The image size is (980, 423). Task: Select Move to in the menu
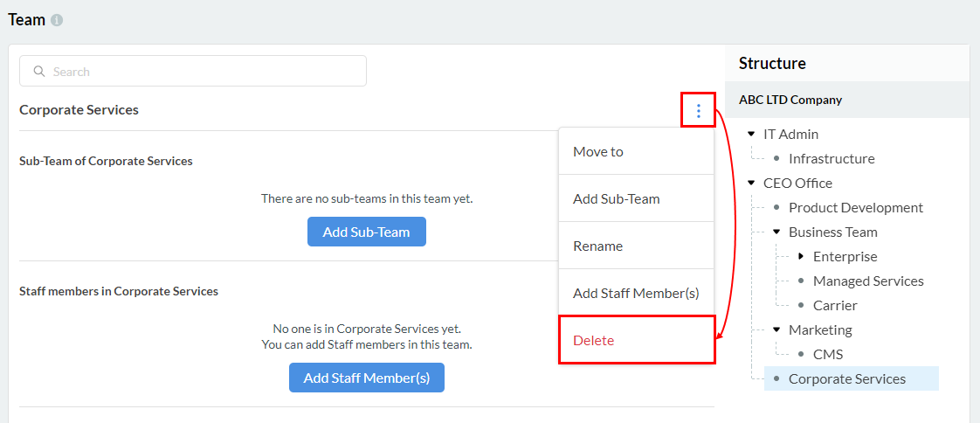click(x=598, y=152)
